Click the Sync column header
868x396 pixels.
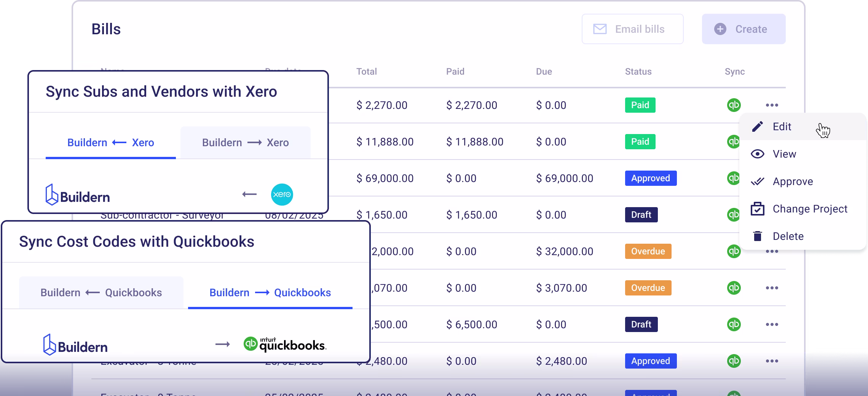pos(735,72)
